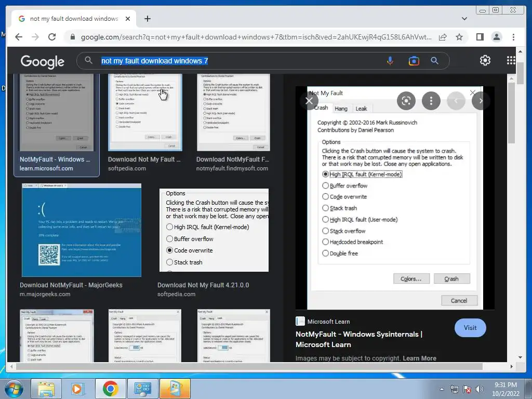532x399 pixels.
Task: Open Google quick settings gear
Action: click(x=485, y=60)
